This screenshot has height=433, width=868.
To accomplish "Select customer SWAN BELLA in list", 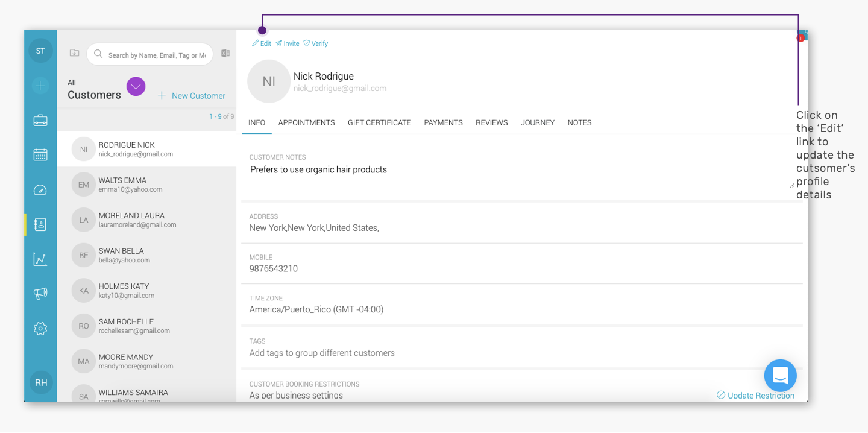I will pyautogui.click(x=146, y=255).
